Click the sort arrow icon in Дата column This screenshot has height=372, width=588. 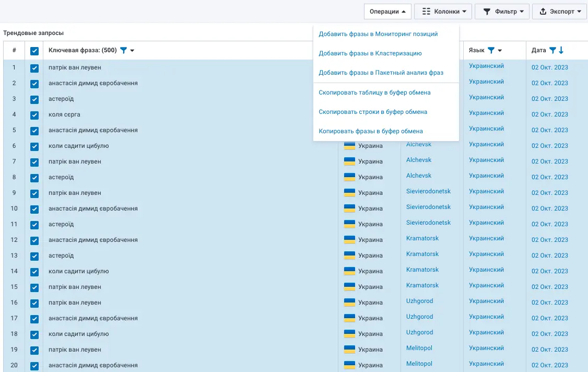click(561, 51)
